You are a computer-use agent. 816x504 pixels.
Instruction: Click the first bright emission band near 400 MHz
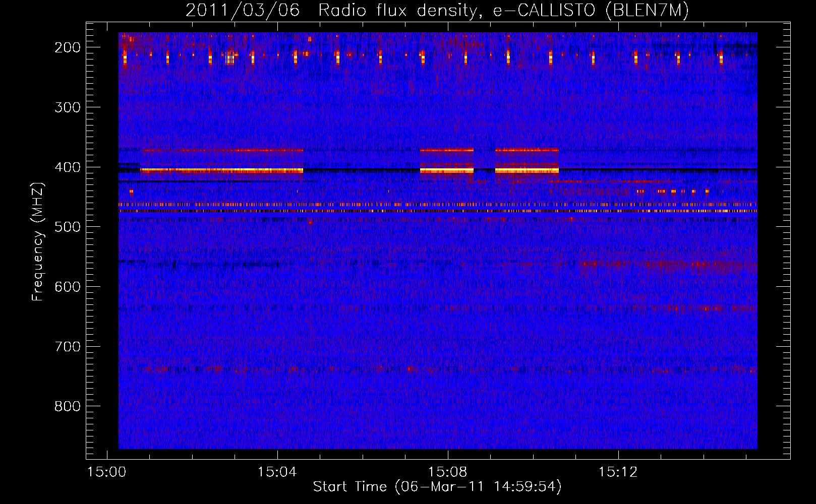pyautogui.click(x=222, y=171)
